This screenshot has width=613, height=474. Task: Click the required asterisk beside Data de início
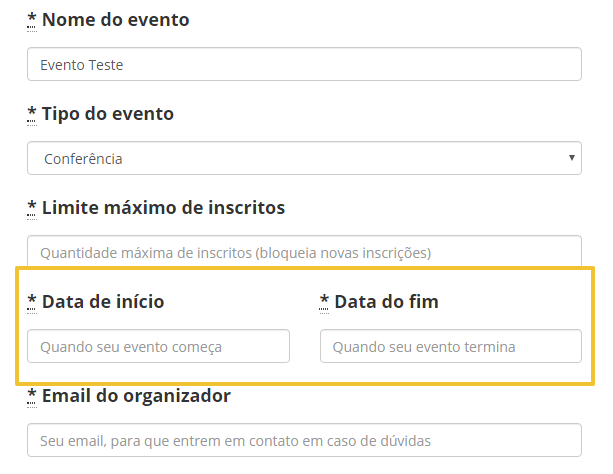click(32, 301)
